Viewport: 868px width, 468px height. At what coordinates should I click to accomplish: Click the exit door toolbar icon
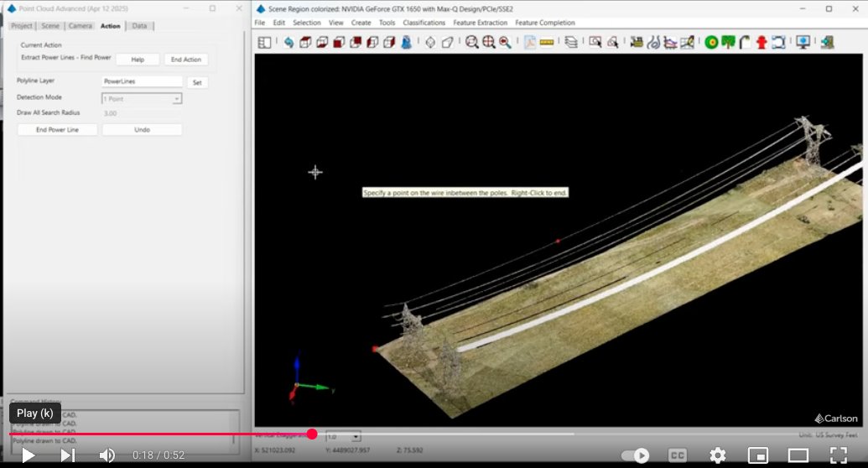[x=827, y=42]
